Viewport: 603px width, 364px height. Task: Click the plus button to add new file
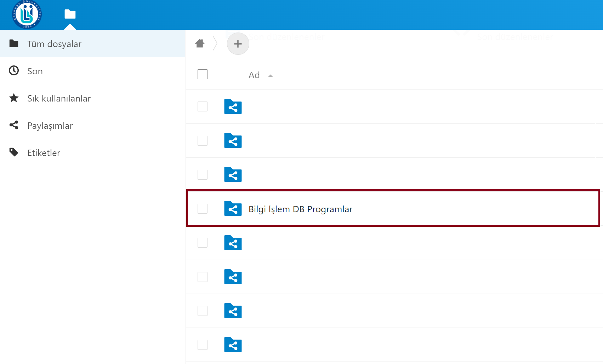coord(238,44)
